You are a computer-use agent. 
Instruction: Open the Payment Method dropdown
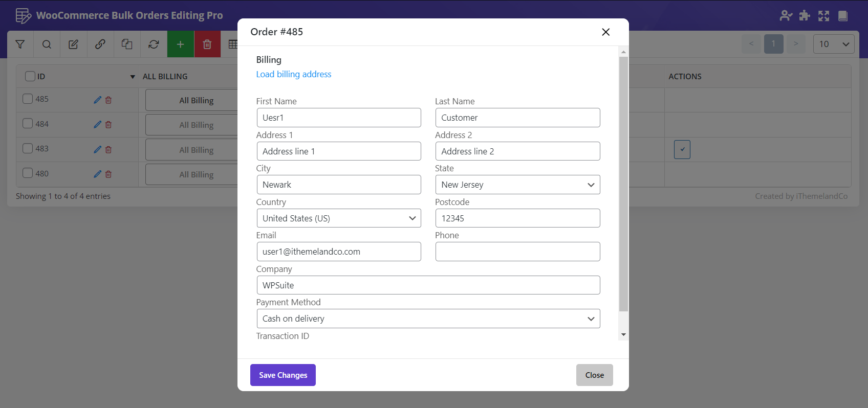click(x=428, y=319)
